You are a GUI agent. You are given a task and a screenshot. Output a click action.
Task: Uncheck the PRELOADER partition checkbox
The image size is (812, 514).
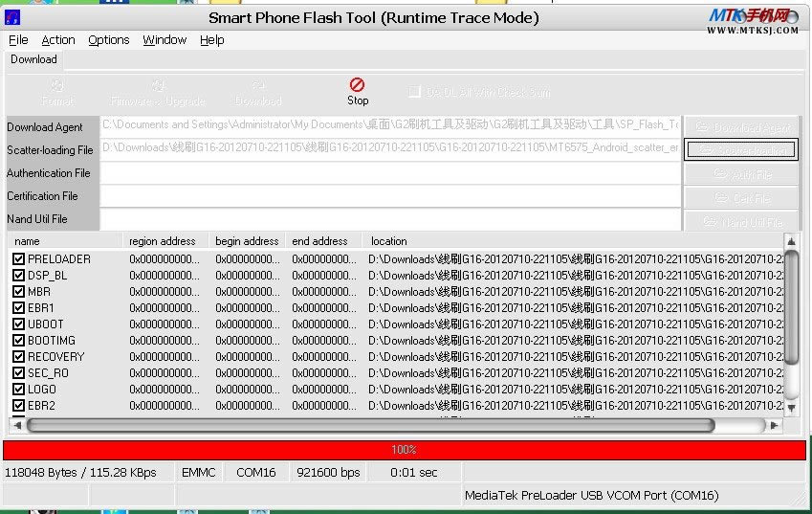click(x=19, y=259)
